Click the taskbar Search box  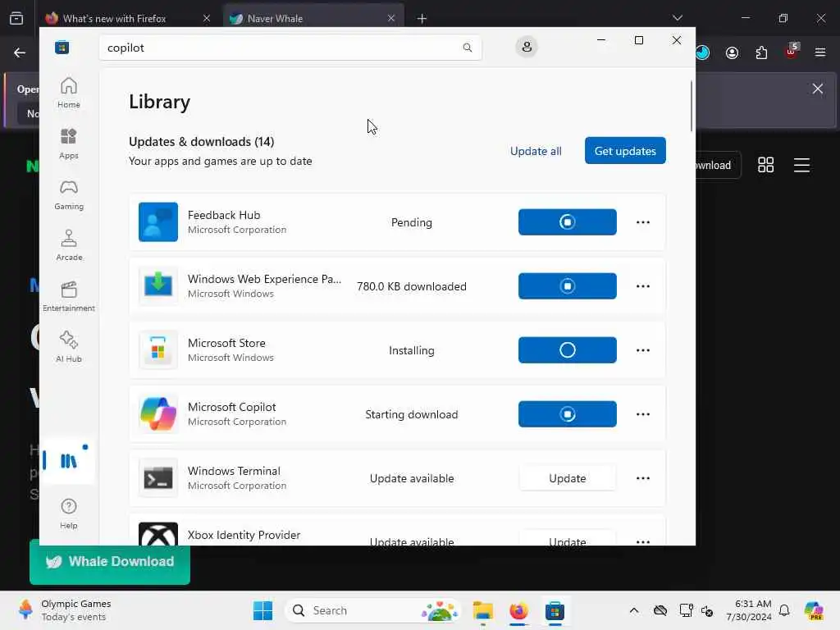373,610
